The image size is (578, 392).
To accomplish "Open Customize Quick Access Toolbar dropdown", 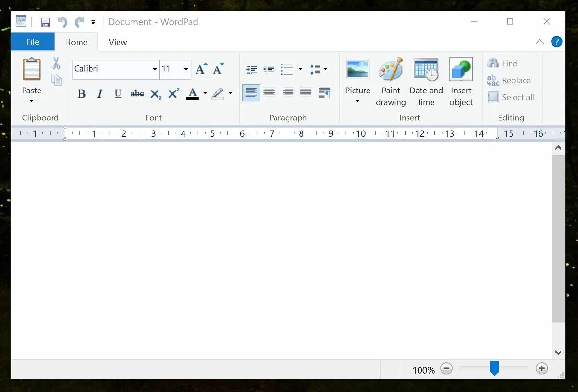I will tap(93, 22).
